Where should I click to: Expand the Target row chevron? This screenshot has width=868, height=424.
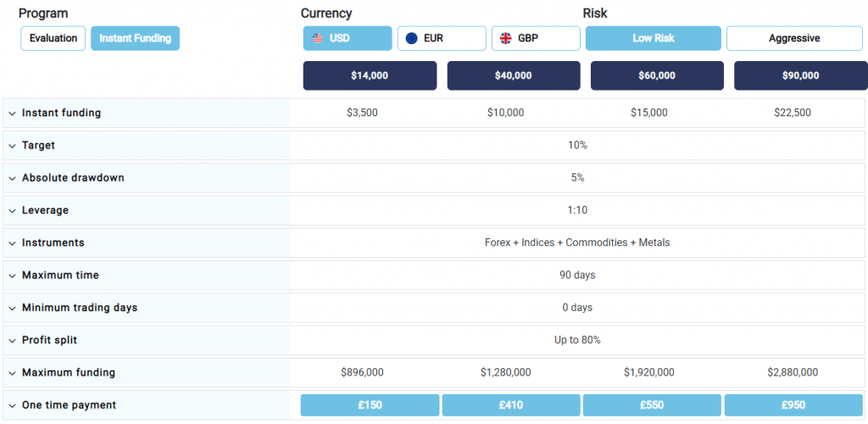click(x=12, y=146)
